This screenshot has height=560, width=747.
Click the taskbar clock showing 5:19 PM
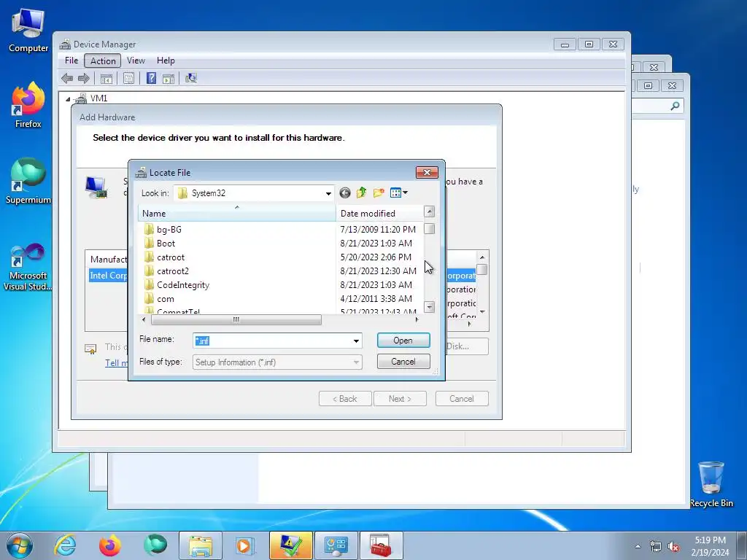tap(710, 546)
